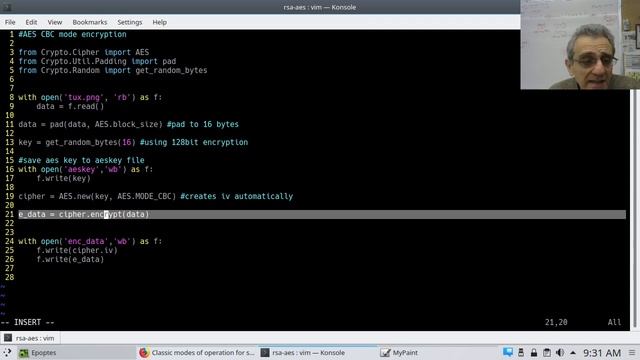The image size is (640, 360).
Task: Click the '21,20' cursor position indicator
Action: point(556,322)
